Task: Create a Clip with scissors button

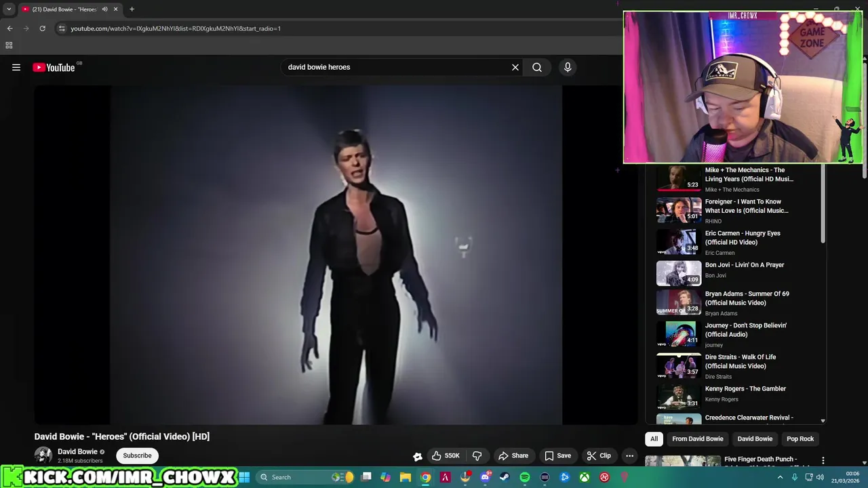Action: 599,455
